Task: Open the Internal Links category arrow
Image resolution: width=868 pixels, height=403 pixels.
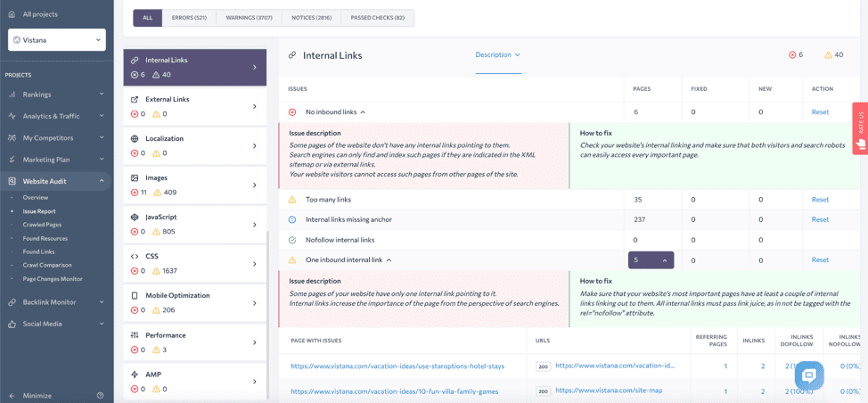Action: [x=255, y=67]
